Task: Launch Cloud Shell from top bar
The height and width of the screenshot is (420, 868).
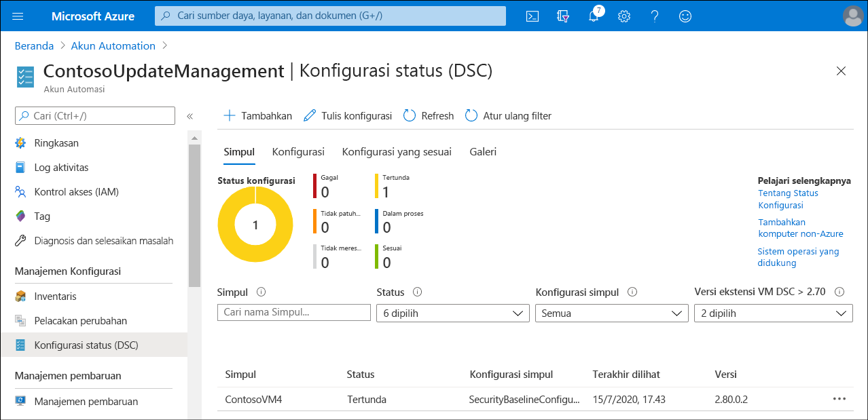Action: (532, 16)
